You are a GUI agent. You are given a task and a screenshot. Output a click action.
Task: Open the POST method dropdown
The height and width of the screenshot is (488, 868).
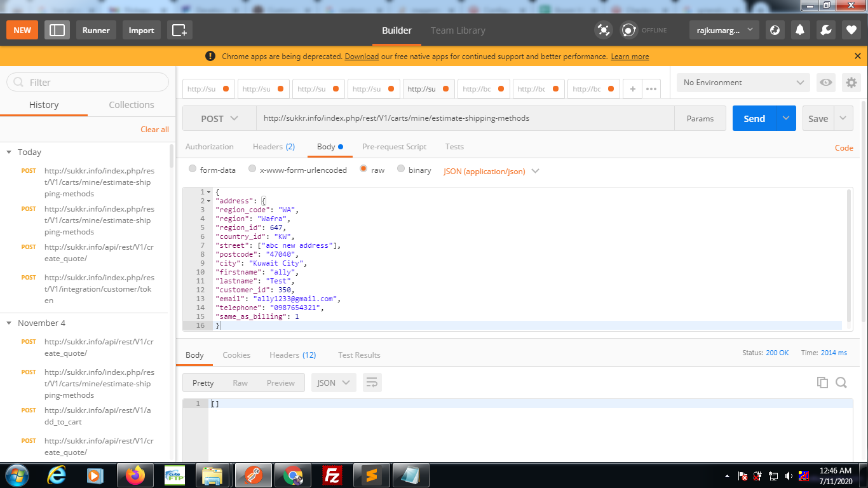[219, 118]
